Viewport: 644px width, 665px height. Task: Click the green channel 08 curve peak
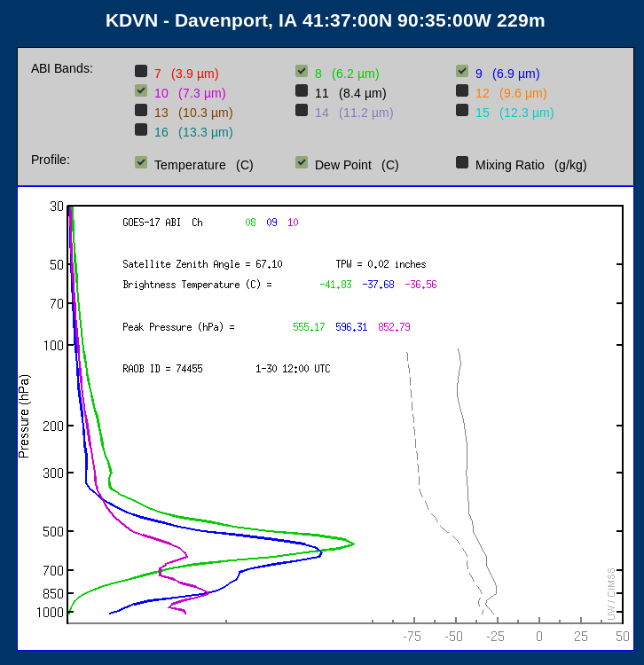(x=353, y=544)
